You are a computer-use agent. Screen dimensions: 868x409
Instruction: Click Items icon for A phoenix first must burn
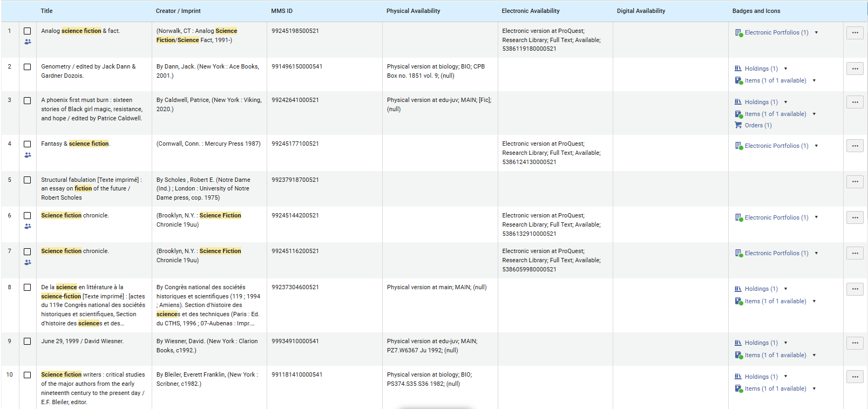pos(738,114)
